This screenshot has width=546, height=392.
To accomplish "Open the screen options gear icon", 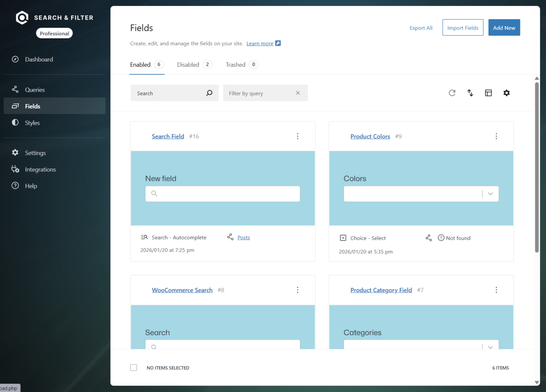I will (507, 93).
